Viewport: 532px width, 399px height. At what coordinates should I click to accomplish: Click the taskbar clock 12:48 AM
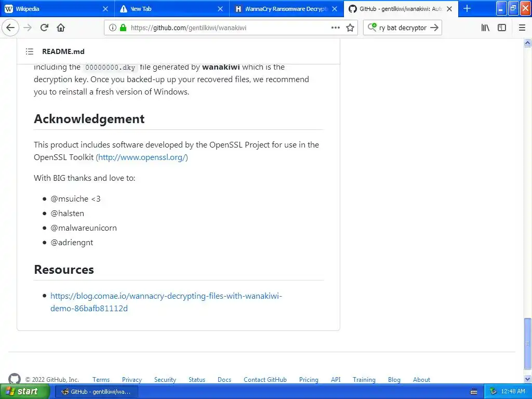513,392
